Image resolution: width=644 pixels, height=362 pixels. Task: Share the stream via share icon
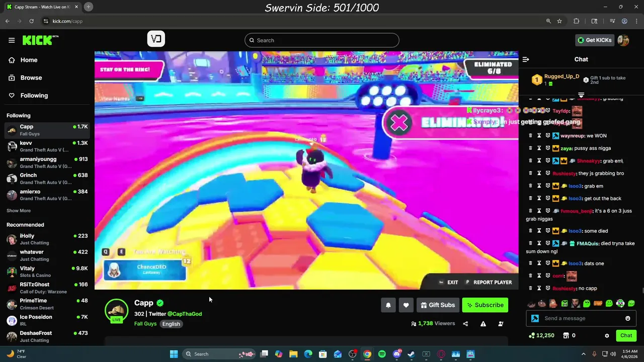point(465,324)
